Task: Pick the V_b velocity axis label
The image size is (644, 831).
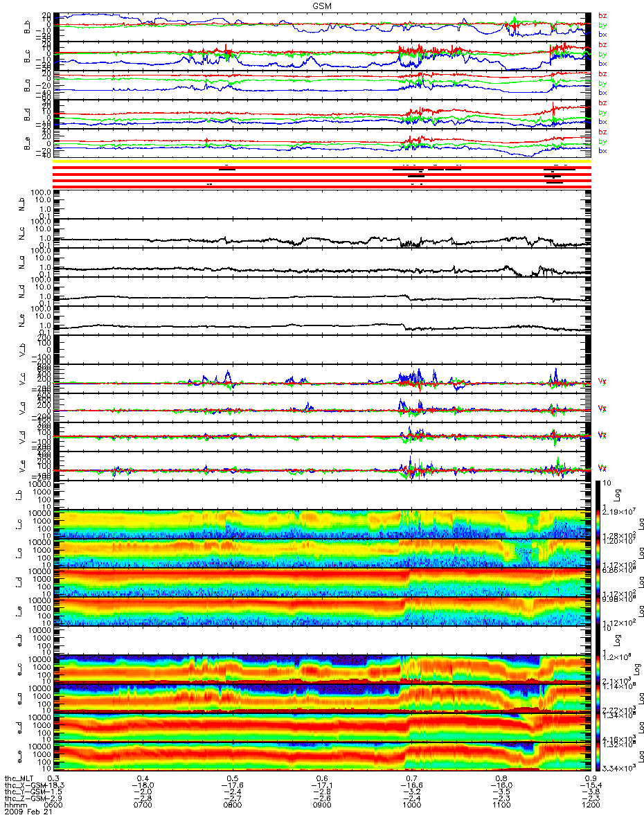Action: click(x=21, y=350)
